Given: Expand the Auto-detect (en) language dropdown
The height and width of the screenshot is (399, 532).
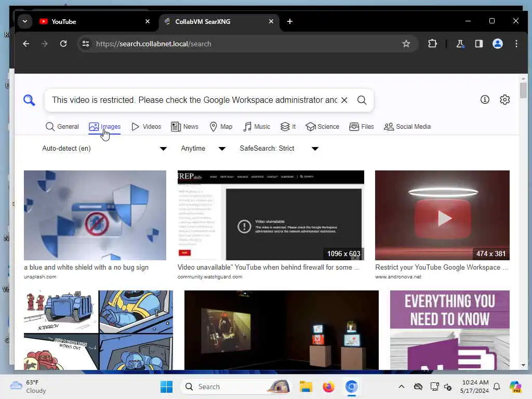Looking at the screenshot, I should coord(104,149).
